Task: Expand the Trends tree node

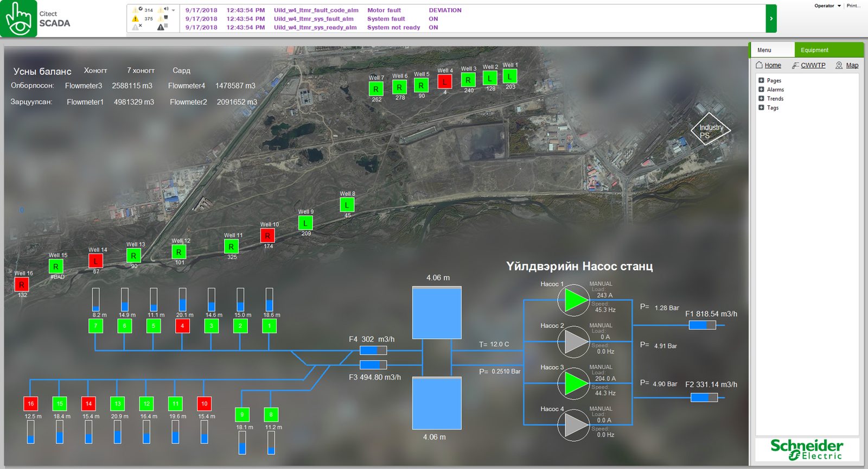Action: (761, 98)
